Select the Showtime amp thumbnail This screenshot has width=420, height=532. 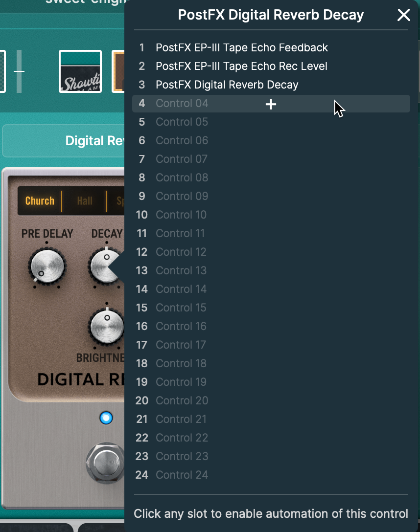point(80,71)
